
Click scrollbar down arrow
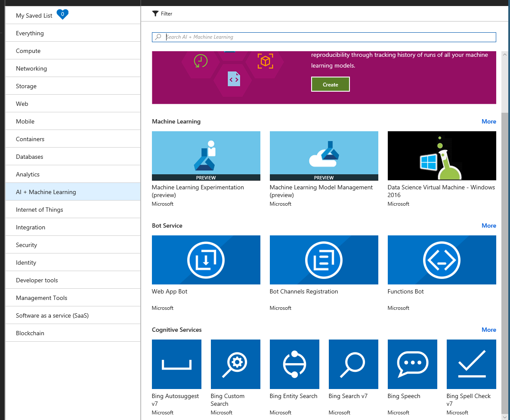point(505,417)
